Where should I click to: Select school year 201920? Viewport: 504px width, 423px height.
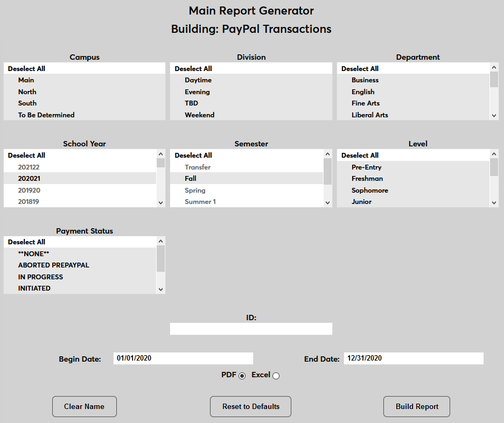pos(80,190)
